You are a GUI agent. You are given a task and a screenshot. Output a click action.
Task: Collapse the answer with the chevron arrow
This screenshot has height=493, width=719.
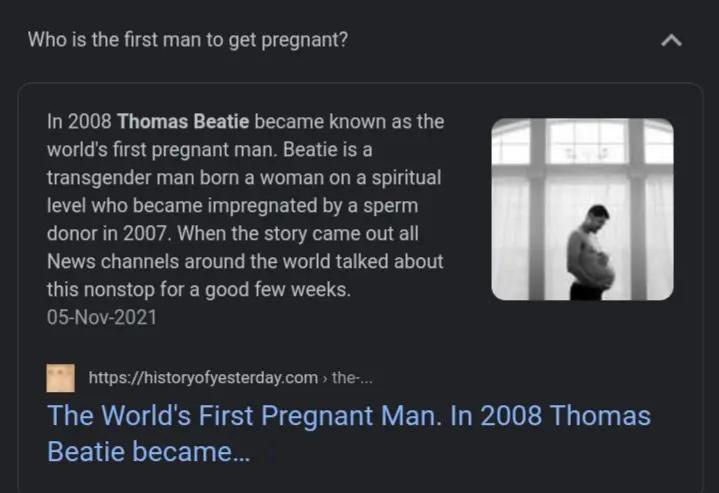(672, 41)
